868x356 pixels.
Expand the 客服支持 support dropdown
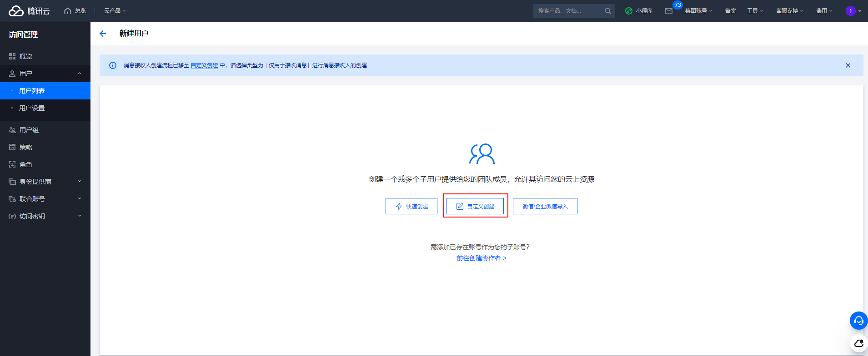[789, 11]
